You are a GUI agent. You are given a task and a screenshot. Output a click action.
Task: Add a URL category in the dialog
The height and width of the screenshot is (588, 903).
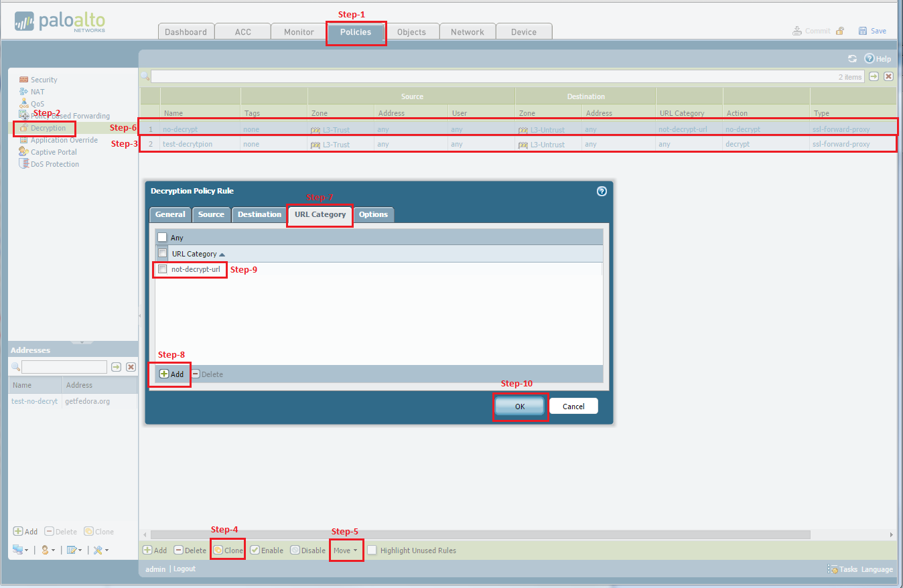pyautogui.click(x=171, y=374)
